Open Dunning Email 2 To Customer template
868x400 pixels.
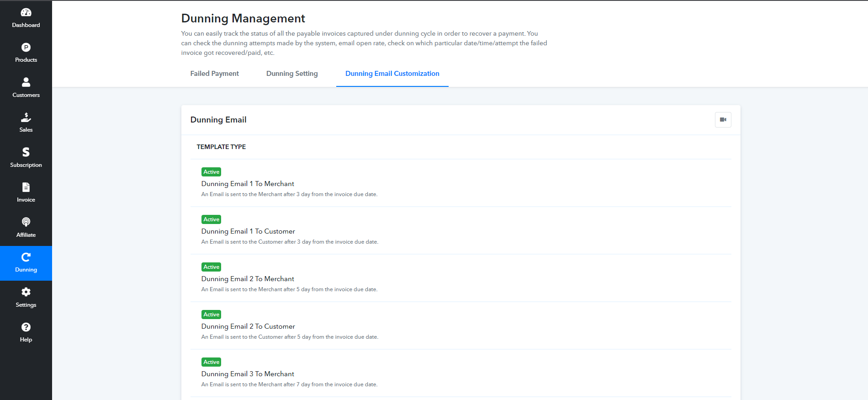point(248,326)
